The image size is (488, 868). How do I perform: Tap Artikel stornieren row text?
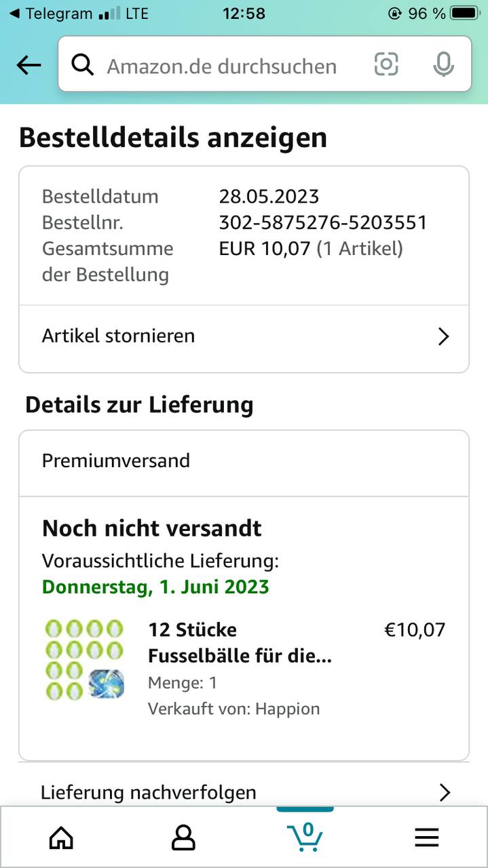click(x=119, y=336)
